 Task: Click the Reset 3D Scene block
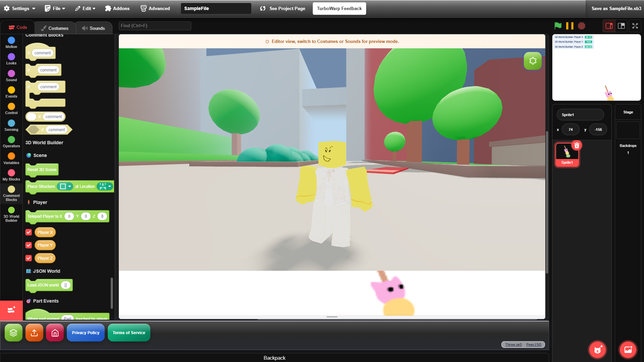pos(42,170)
